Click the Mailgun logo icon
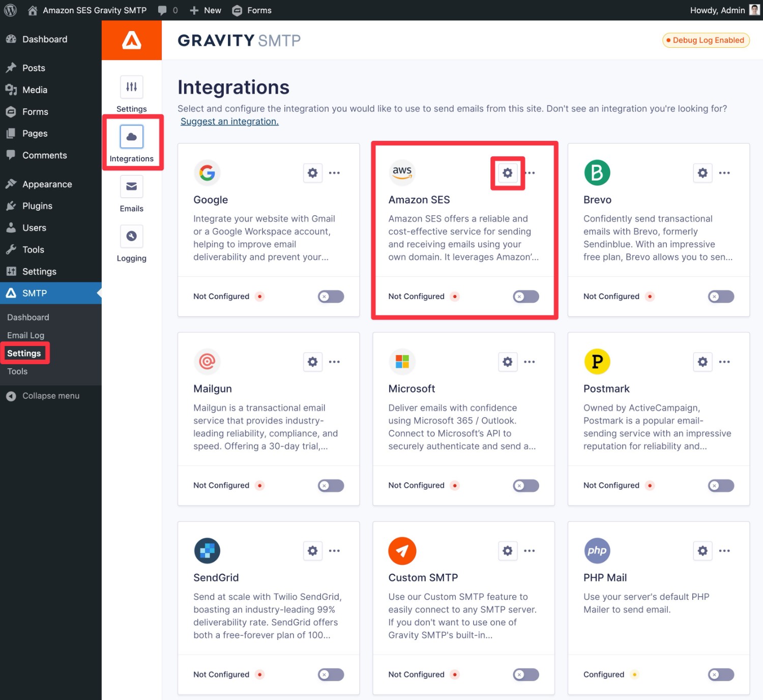 tap(207, 362)
